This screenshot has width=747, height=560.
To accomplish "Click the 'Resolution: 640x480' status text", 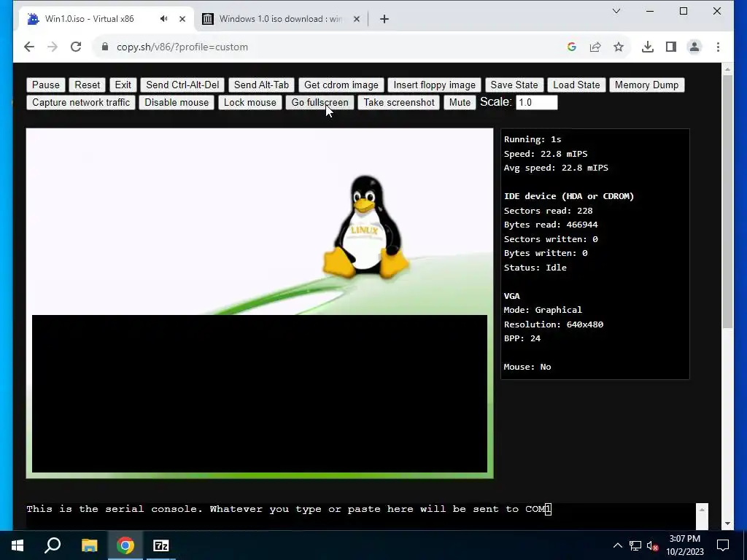I will [x=554, y=324].
